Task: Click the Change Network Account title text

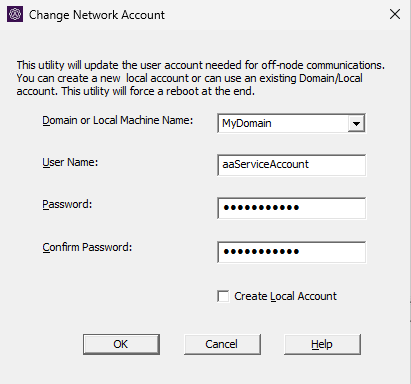Action: 97,15
